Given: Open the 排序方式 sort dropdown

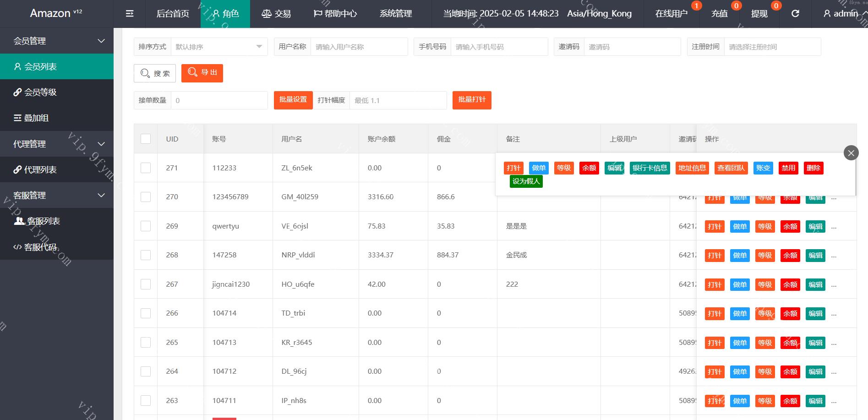Looking at the screenshot, I should [218, 47].
